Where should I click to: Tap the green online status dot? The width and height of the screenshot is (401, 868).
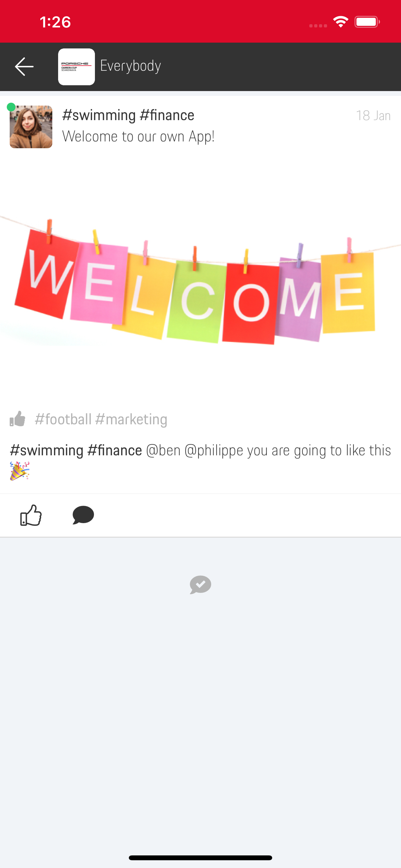[x=11, y=107]
